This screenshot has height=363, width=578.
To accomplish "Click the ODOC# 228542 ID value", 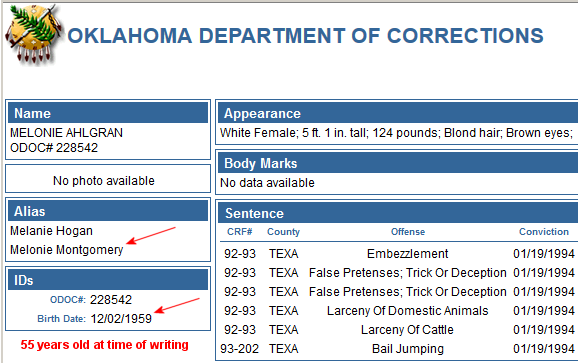I will 111,300.
